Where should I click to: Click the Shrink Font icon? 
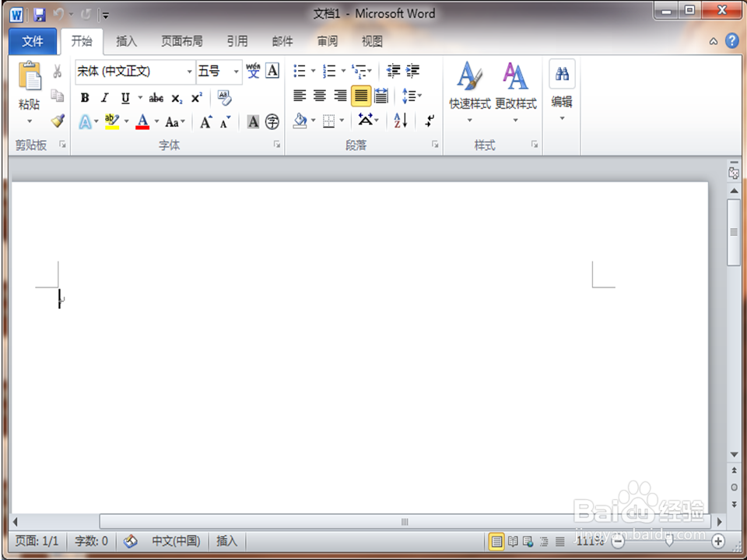point(225,122)
